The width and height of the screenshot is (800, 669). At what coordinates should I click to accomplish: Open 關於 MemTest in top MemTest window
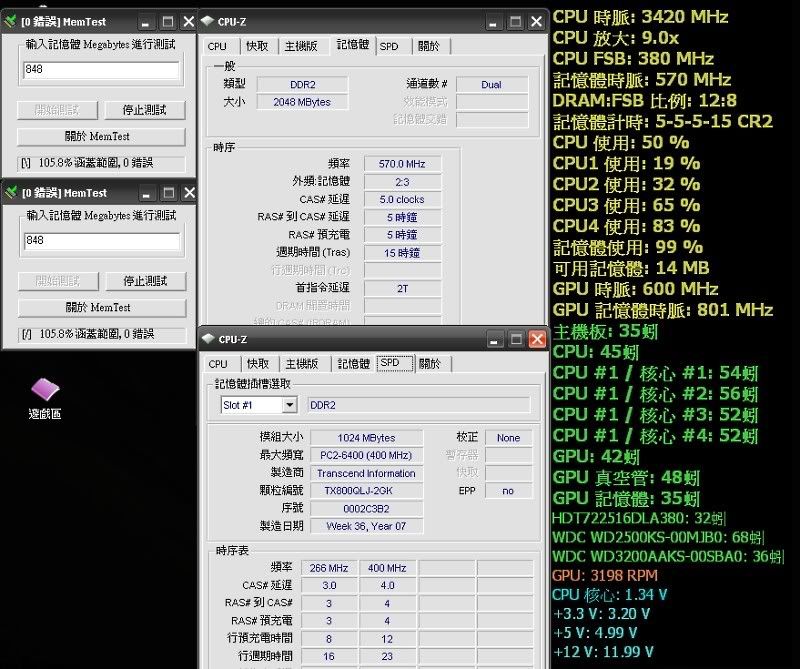point(101,137)
